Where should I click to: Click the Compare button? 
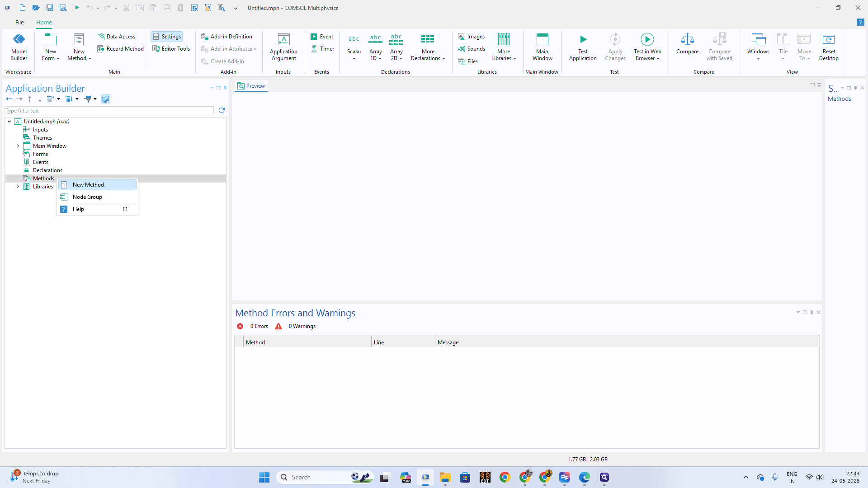click(687, 44)
